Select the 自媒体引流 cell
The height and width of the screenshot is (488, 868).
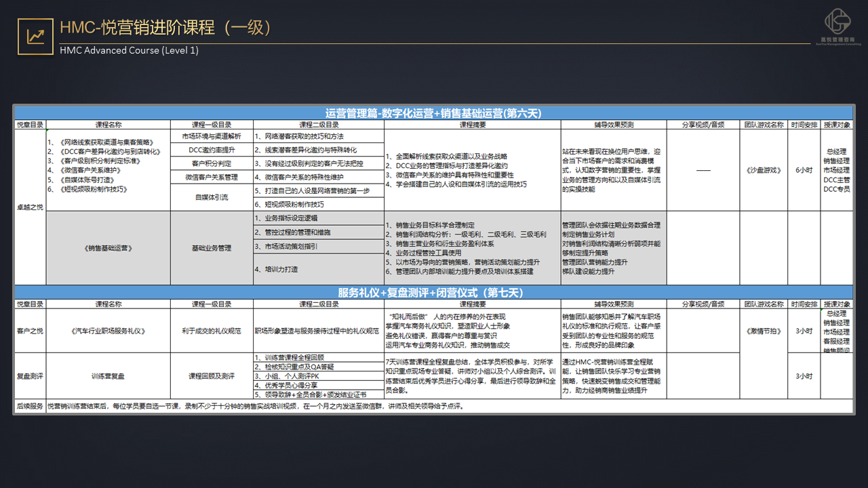212,197
